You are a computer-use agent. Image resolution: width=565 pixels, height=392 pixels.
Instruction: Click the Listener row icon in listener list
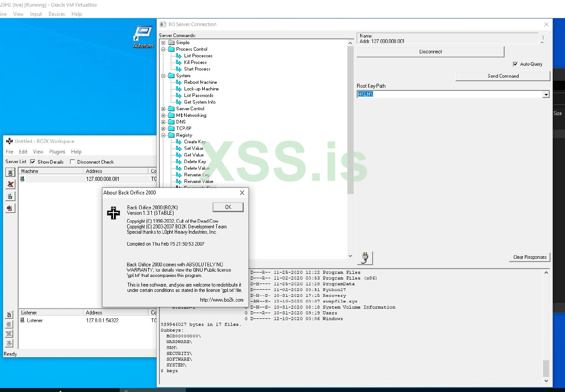(23, 320)
